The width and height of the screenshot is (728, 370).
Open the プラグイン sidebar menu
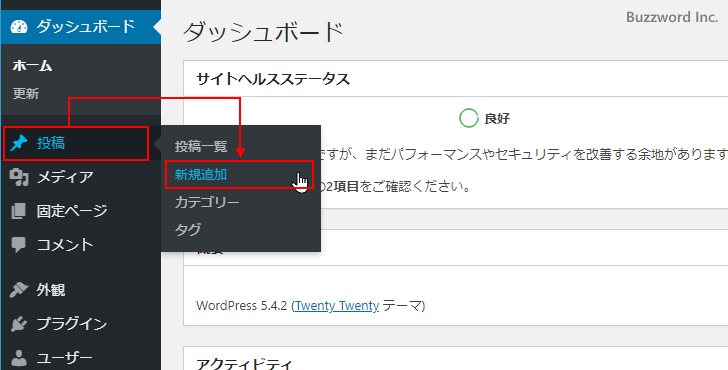point(81,324)
